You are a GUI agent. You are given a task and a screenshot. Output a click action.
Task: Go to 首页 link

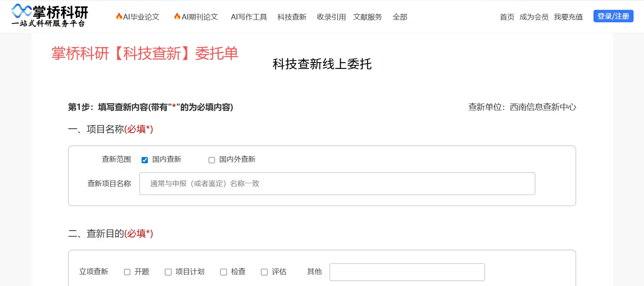click(507, 17)
